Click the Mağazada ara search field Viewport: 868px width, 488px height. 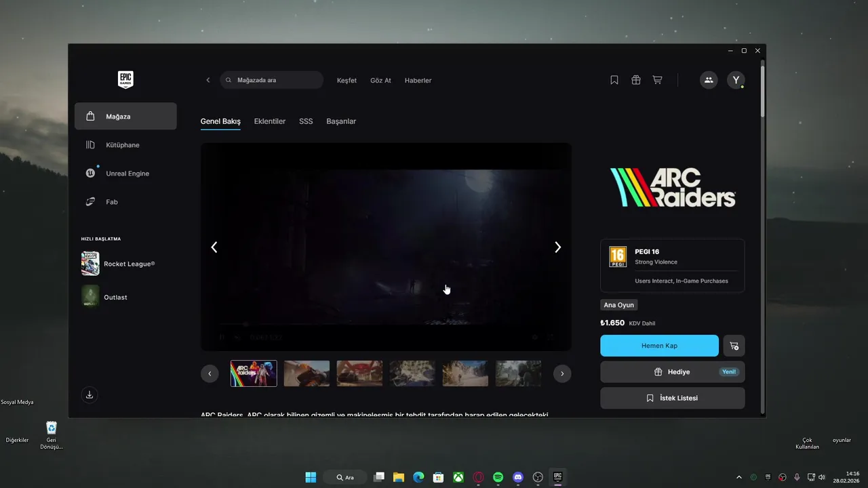271,80
